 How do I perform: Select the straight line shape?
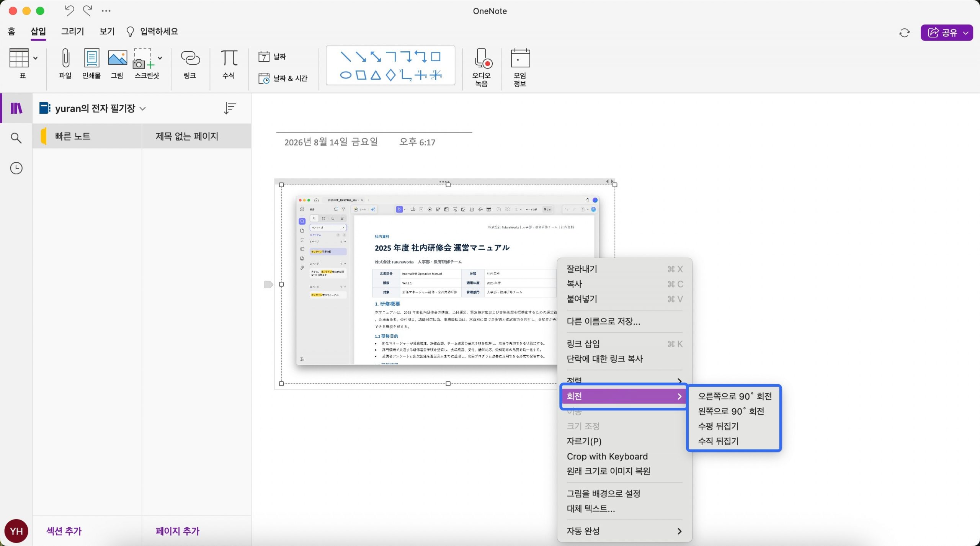346,57
